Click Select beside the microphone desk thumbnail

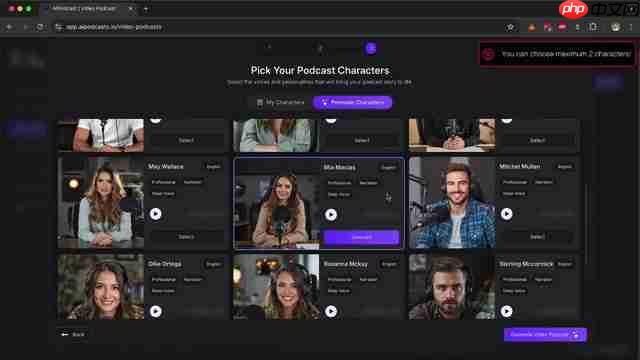click(x=537, y=140)
